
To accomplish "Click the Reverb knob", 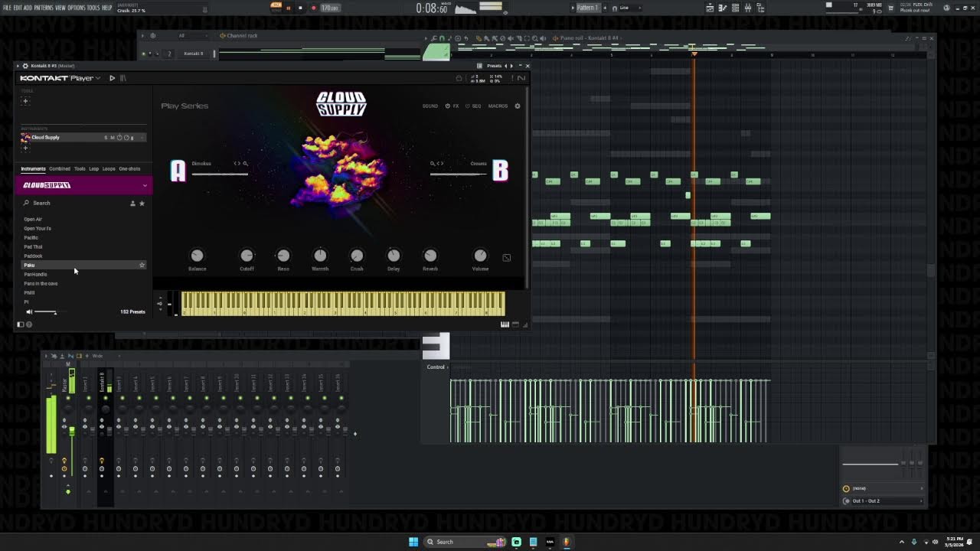I will (x=430, y=256).
